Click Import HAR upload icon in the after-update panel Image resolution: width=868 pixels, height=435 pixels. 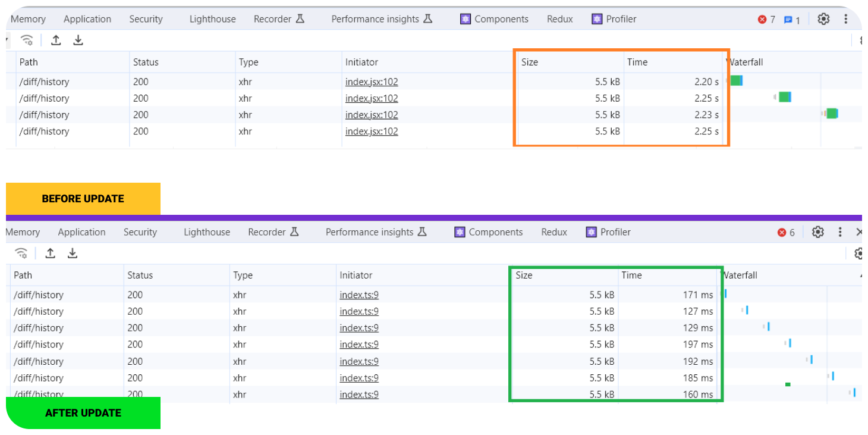coord(51,254)
